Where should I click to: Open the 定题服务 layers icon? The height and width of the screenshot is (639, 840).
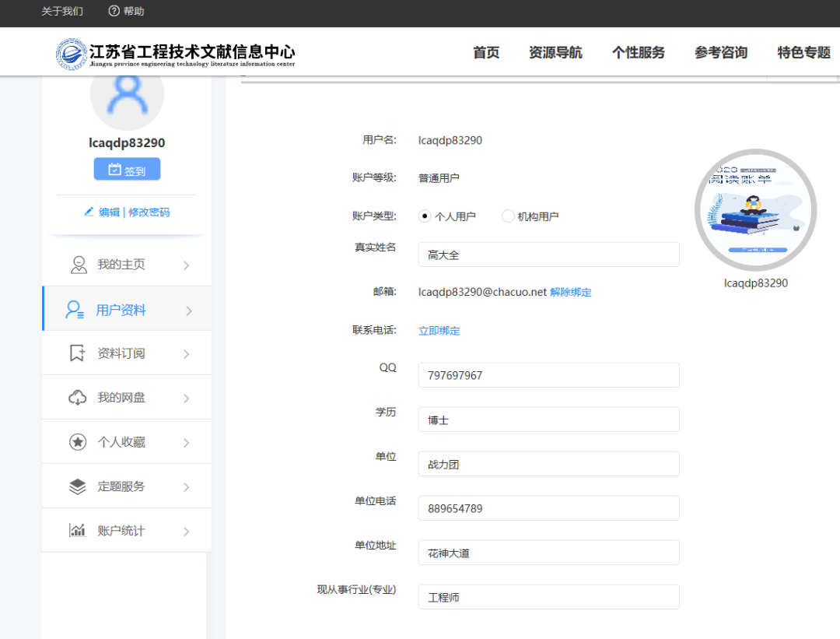[76, 486]
